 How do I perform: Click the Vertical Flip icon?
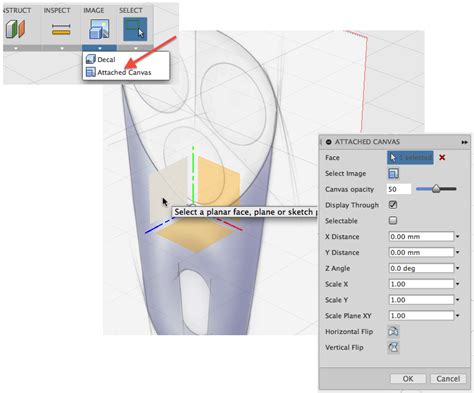393,347
